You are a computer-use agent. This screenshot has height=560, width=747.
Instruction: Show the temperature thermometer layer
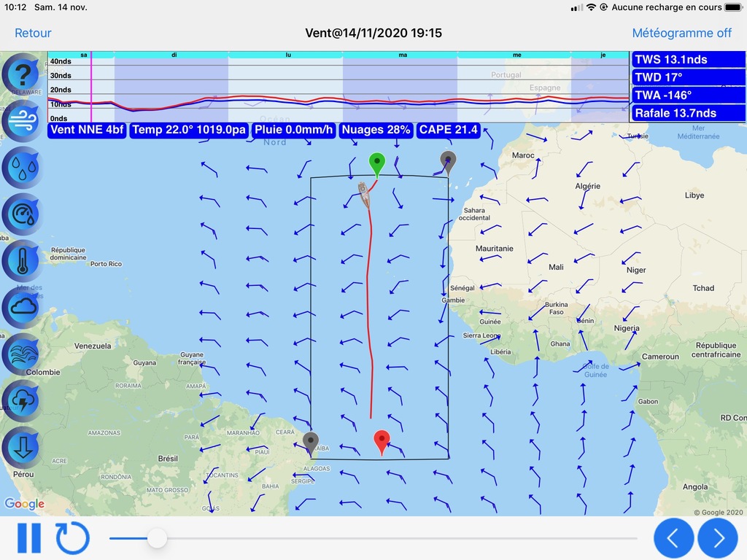point(21,261)
